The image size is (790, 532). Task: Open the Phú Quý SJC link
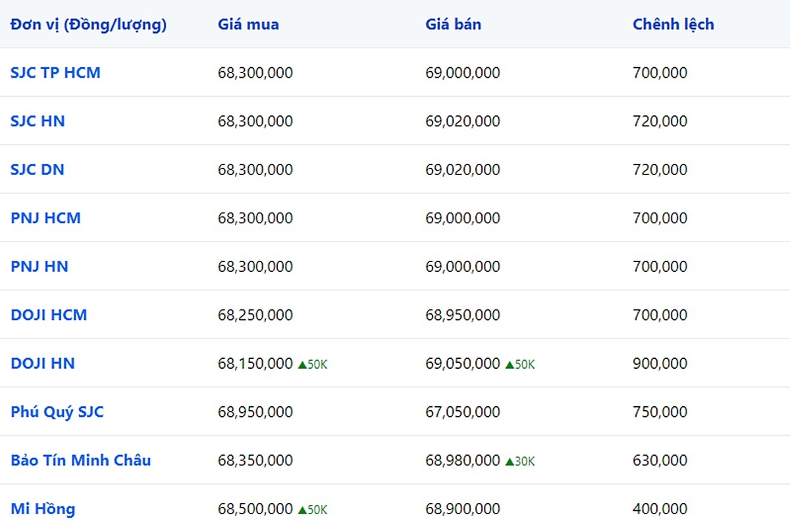click(57, 412)
